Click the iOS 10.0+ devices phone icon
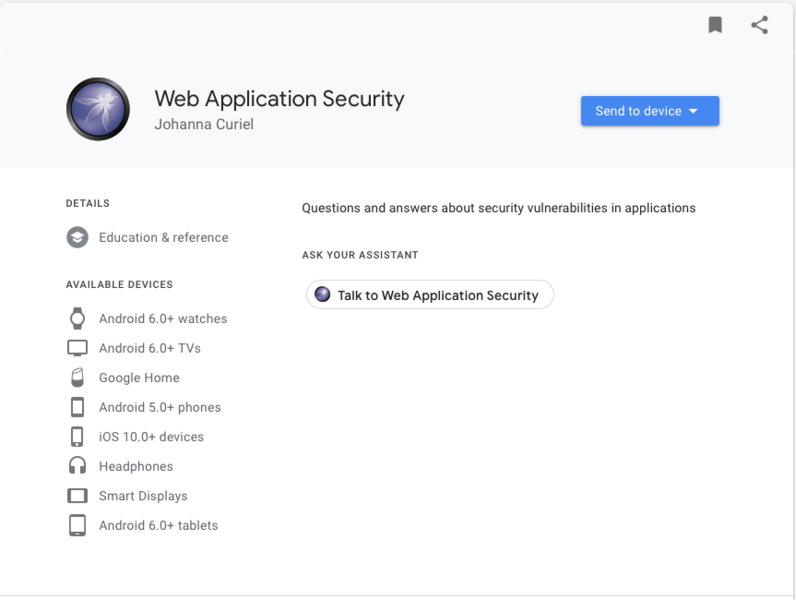 pyautogui.click(x=77, y=437)
